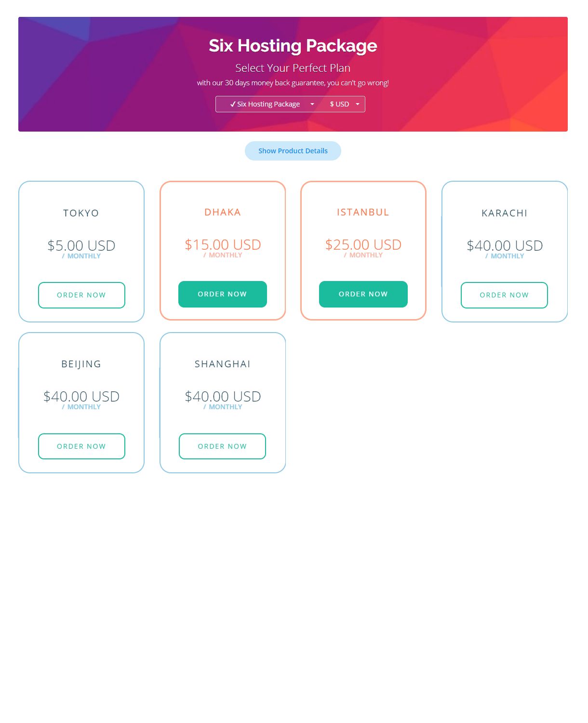Open the USD currency dropdown
Viewport: 588px width, 723px height.
click(344, 104)
